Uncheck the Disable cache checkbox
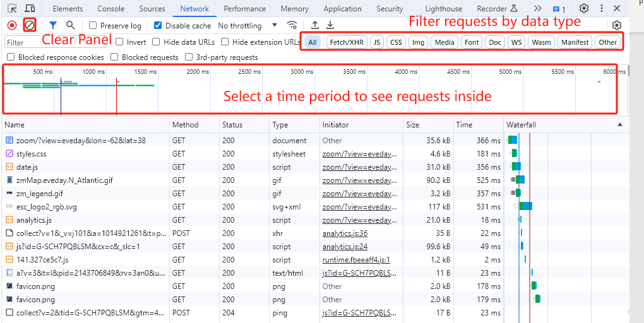 tap(158, 25)
